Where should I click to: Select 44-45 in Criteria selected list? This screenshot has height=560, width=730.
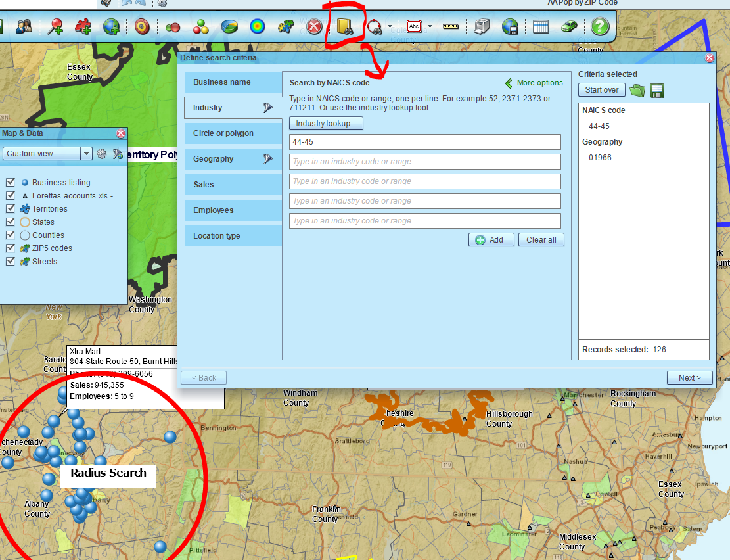[599, 126]
